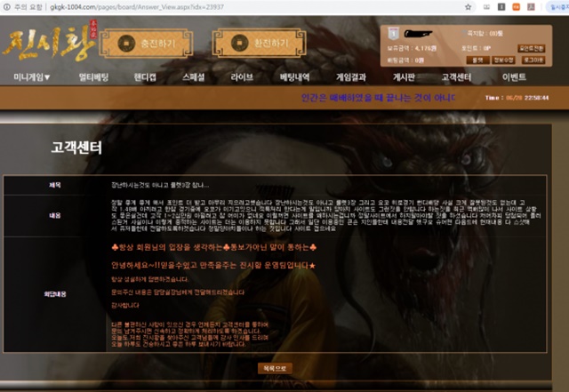Viewport: 569px width, 392px height.
Task: Open the 멀티베팅 menu
Action: pos(93,77)
